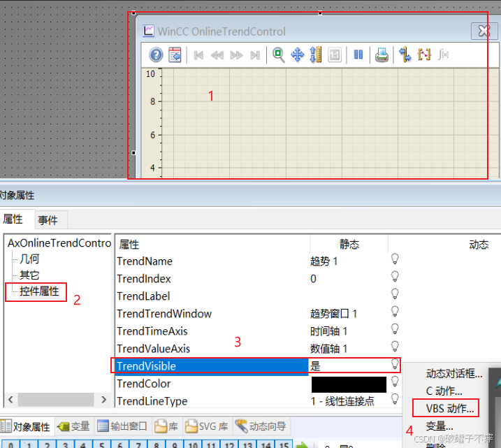
Task: Click the Help icon in trend toolbar
Action: coord(156,55)
